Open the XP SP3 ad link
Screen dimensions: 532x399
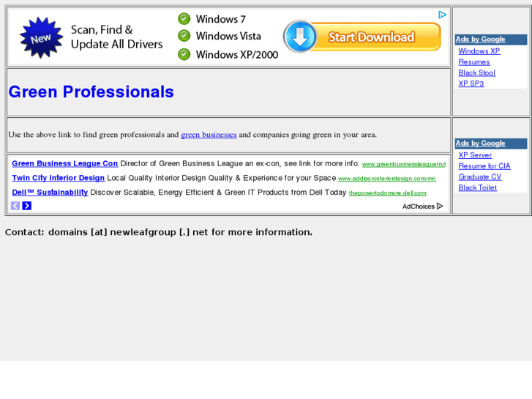coord(471,83)
